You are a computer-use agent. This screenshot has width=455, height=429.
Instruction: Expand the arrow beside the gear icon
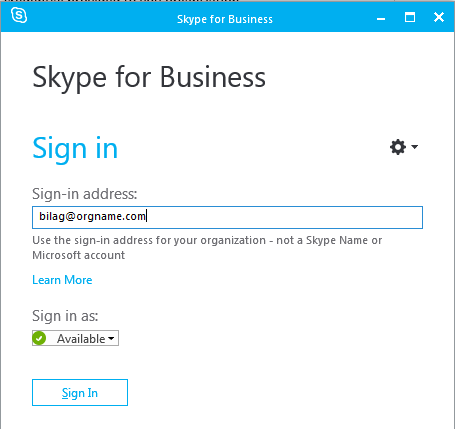click(x=414, y=146)
